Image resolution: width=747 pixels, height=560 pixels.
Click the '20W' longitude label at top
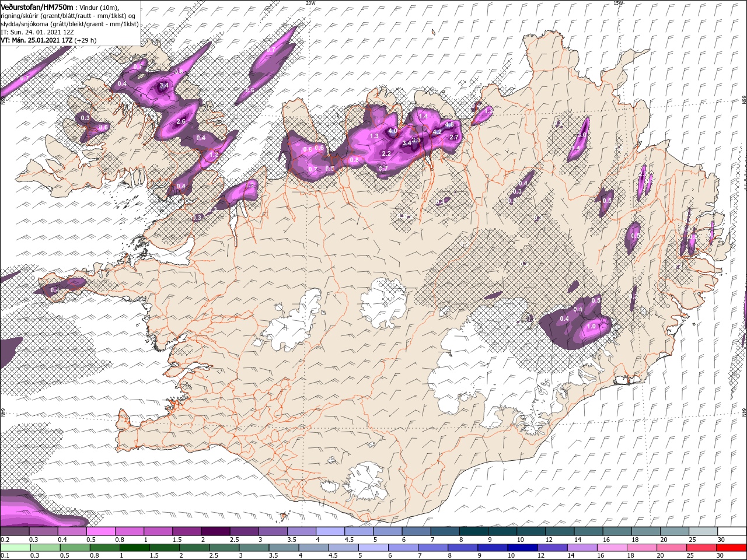coord(310,2)
